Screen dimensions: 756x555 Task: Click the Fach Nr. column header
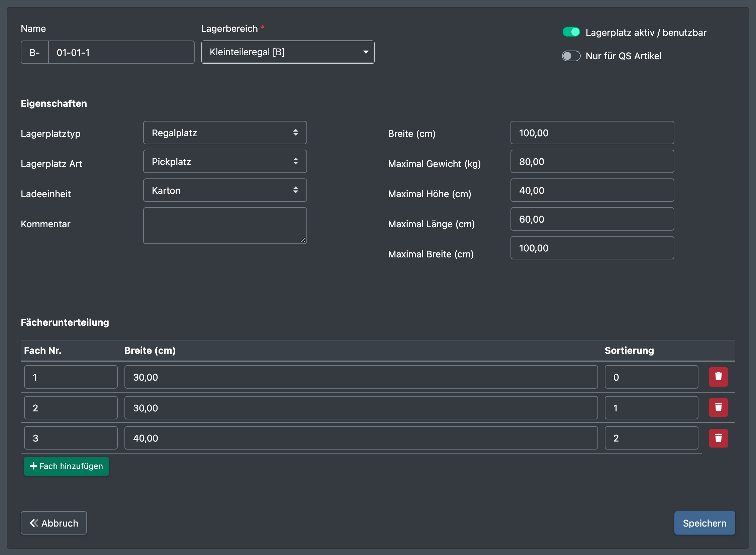[42, 350]
